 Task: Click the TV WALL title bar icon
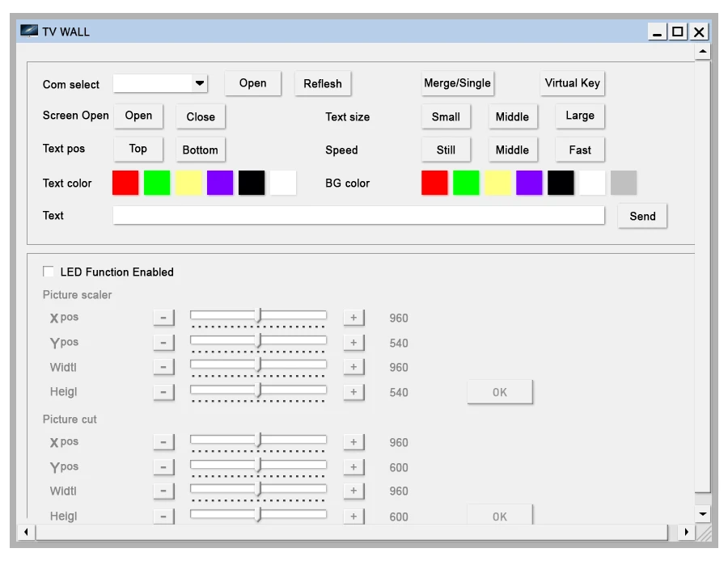tap(29, 32)
